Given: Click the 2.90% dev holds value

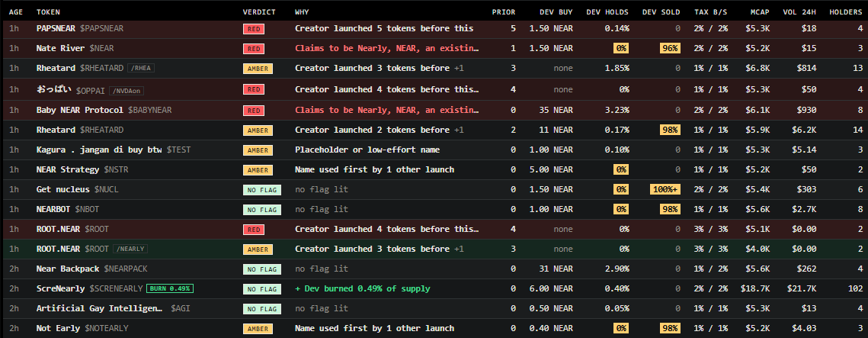Looking at the screenshot, I should coord(617,269).
